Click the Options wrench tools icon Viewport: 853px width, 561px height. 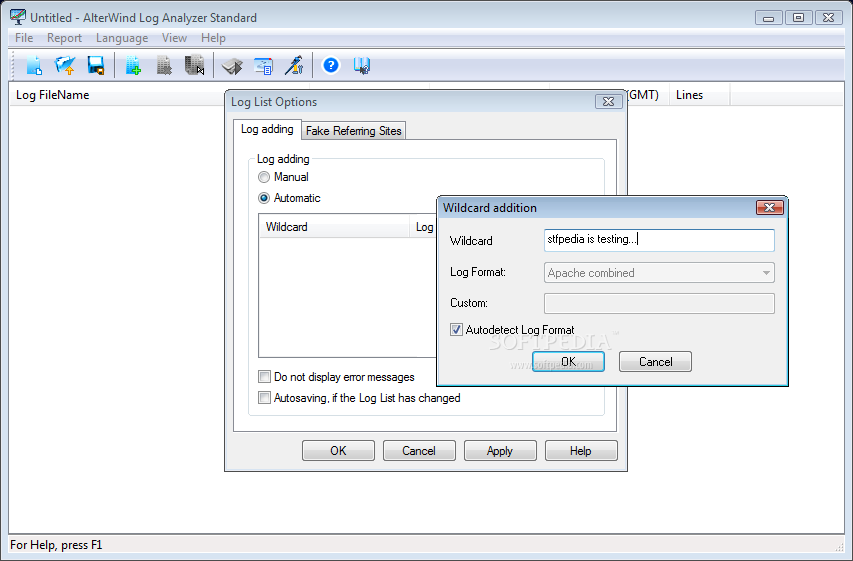pyautogui.click(x=294, y=65)
